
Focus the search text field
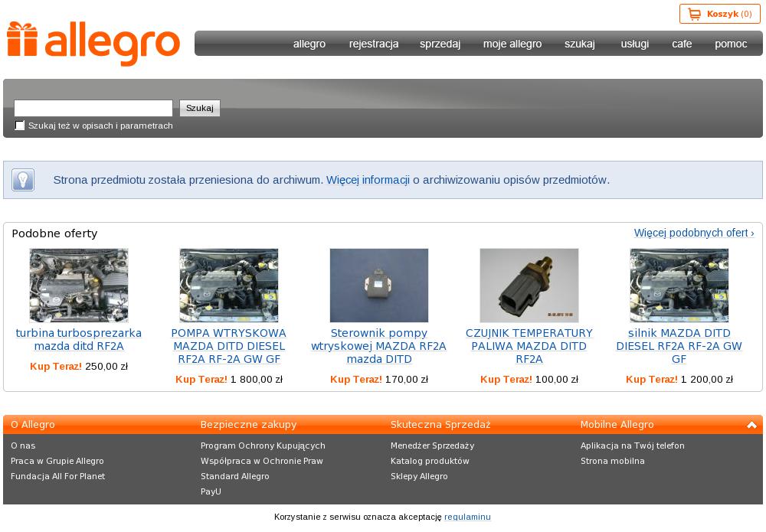(93, 108)
